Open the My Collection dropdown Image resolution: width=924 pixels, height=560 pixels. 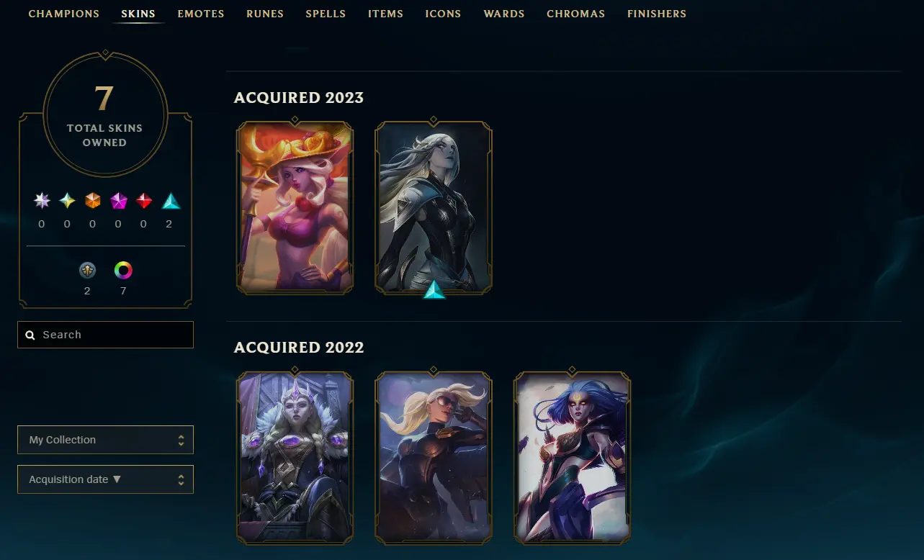tap(105, 440)
